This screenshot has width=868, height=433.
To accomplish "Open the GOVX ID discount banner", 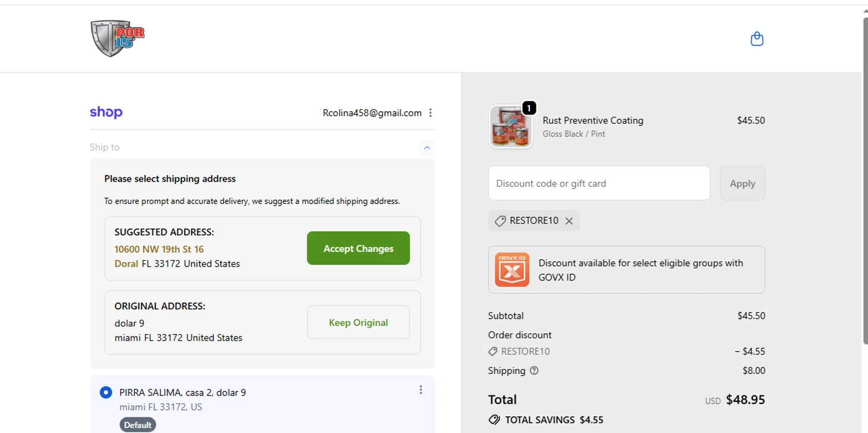I will [x=627, y=269].
